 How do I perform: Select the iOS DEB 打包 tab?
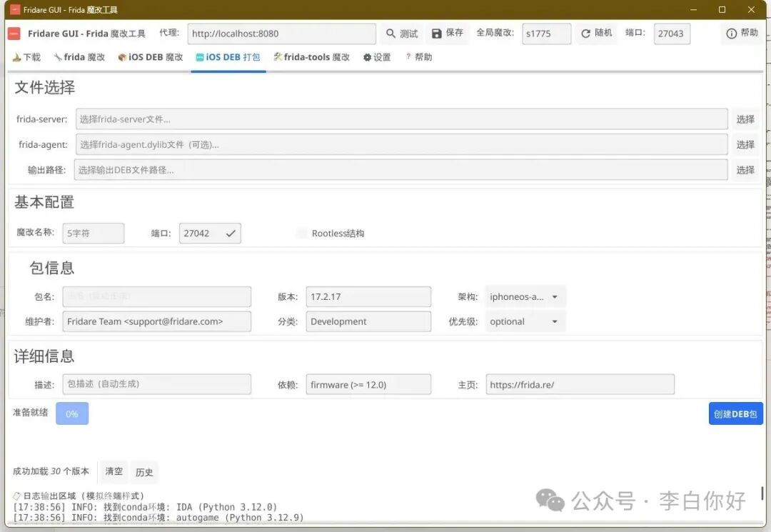[228, 57]
